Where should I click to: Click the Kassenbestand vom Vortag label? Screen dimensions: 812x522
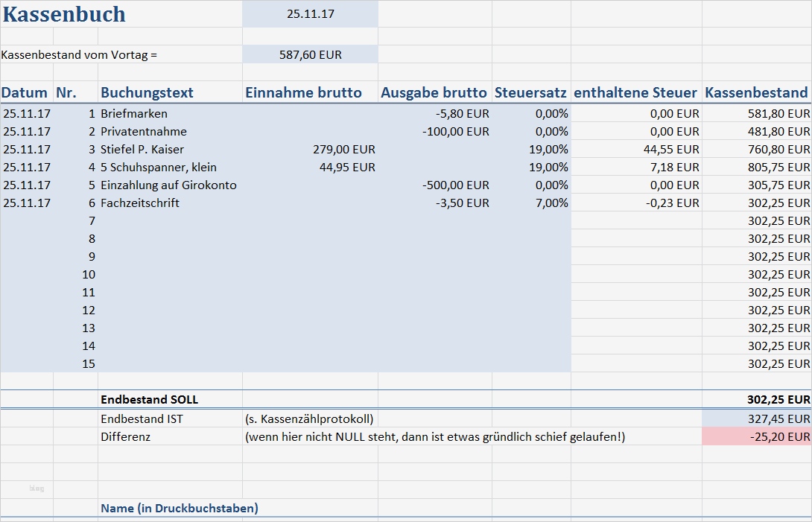coord(82,54)
